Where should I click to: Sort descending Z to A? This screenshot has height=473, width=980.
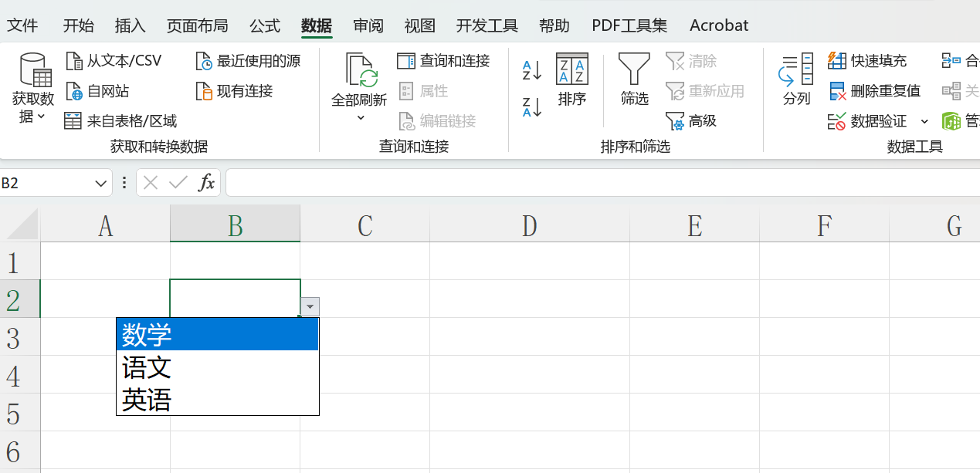pos(532,106)
